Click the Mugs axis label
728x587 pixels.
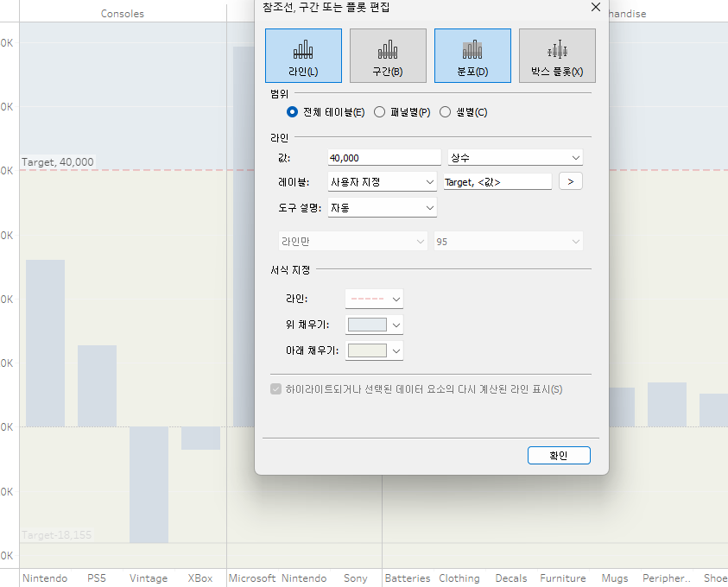tap(615, 578)
